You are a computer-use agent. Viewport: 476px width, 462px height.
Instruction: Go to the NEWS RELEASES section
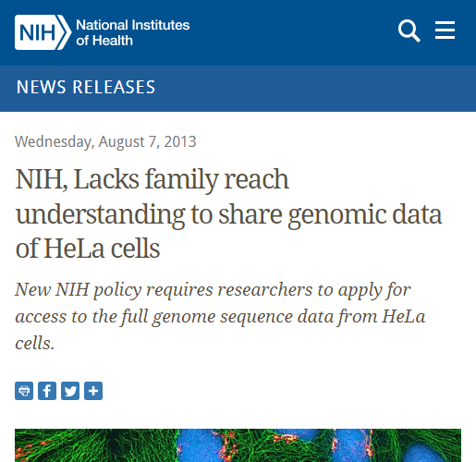86,87
